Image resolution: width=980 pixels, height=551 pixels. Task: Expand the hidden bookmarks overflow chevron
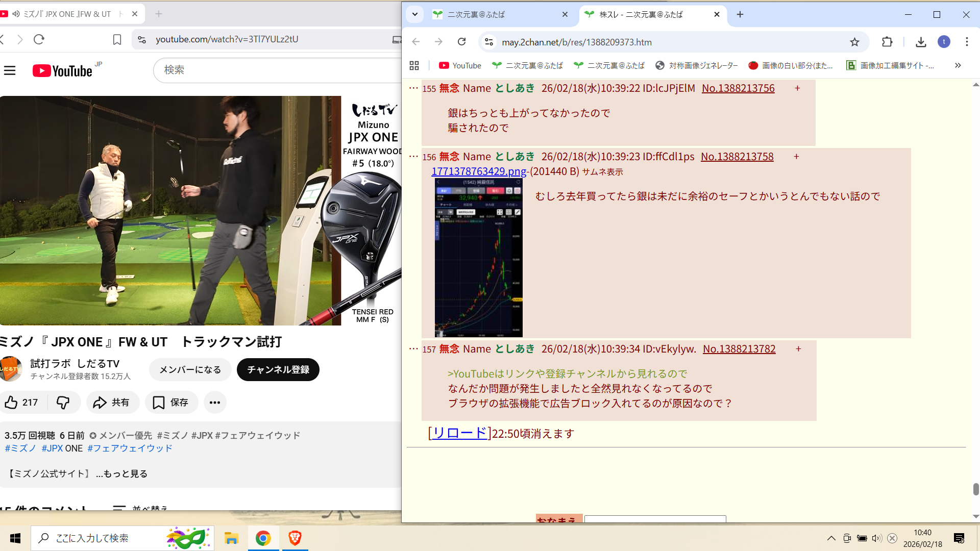[x=958, y=66]
